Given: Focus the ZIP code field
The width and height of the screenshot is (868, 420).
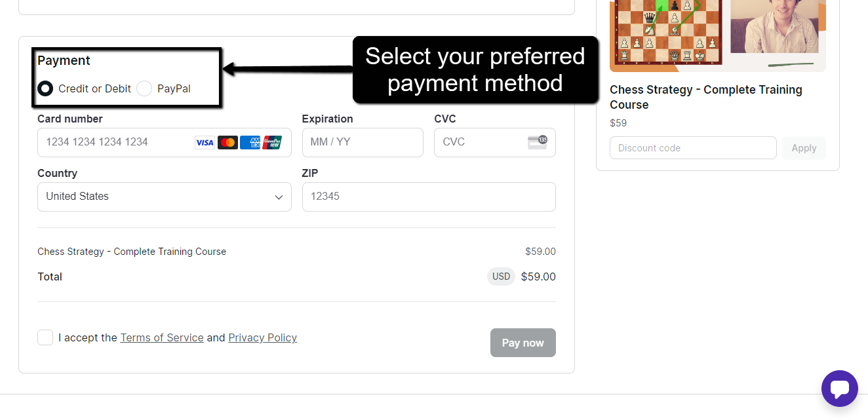Looking at the screenshot, I should pyautogui.click(x=429, y=197).
